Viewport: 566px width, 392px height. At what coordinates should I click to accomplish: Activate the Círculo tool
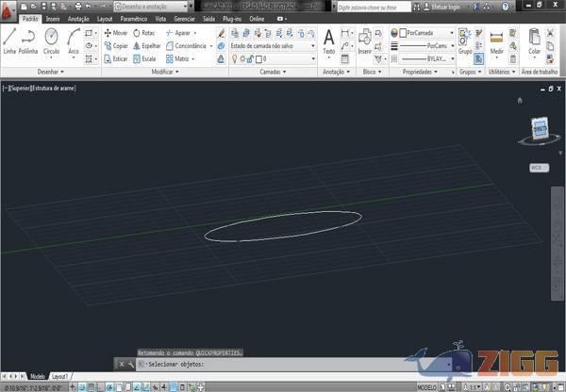point(51,41)
